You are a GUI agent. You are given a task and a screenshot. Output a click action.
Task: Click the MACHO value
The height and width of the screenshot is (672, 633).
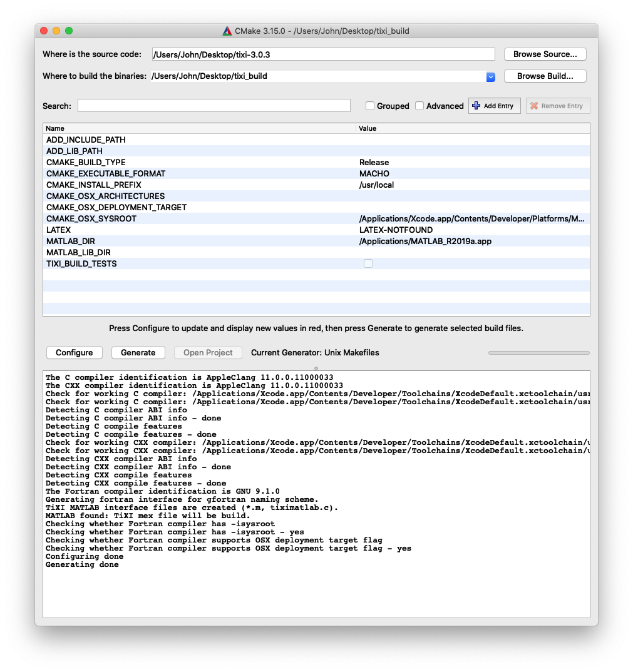[x=374, y=173]
